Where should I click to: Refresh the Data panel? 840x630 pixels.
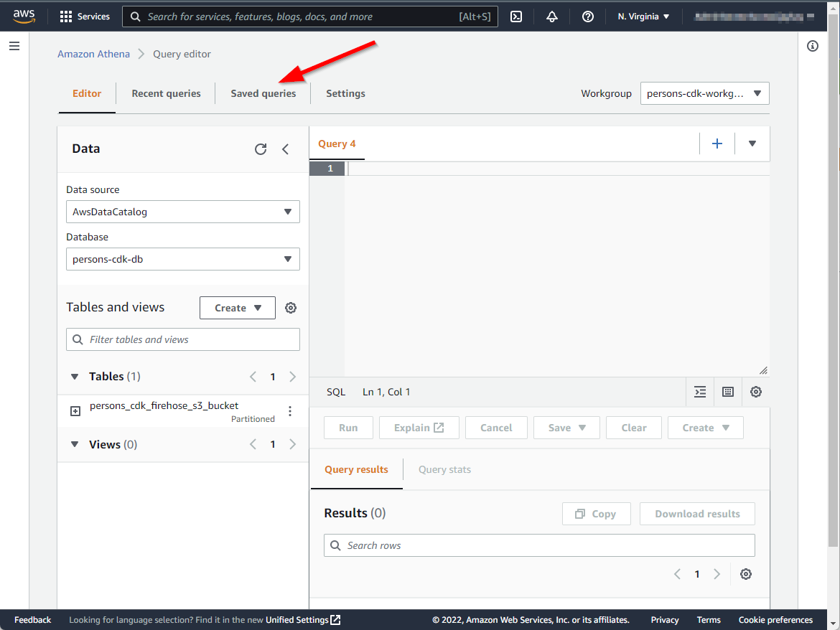261,149
